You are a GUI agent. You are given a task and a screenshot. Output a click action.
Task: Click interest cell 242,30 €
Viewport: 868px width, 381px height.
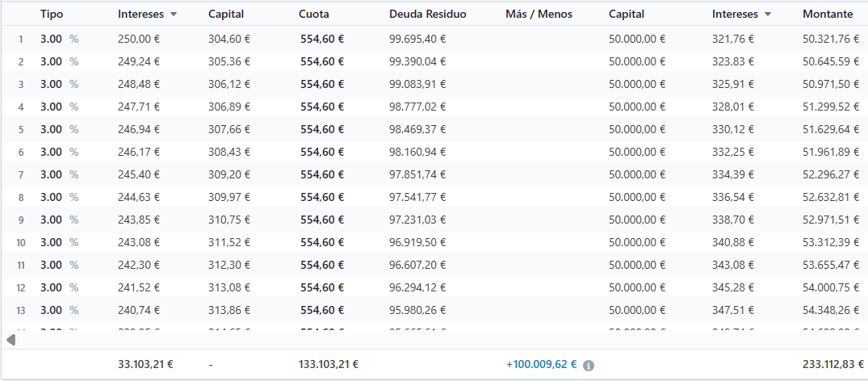click(139, 265)
